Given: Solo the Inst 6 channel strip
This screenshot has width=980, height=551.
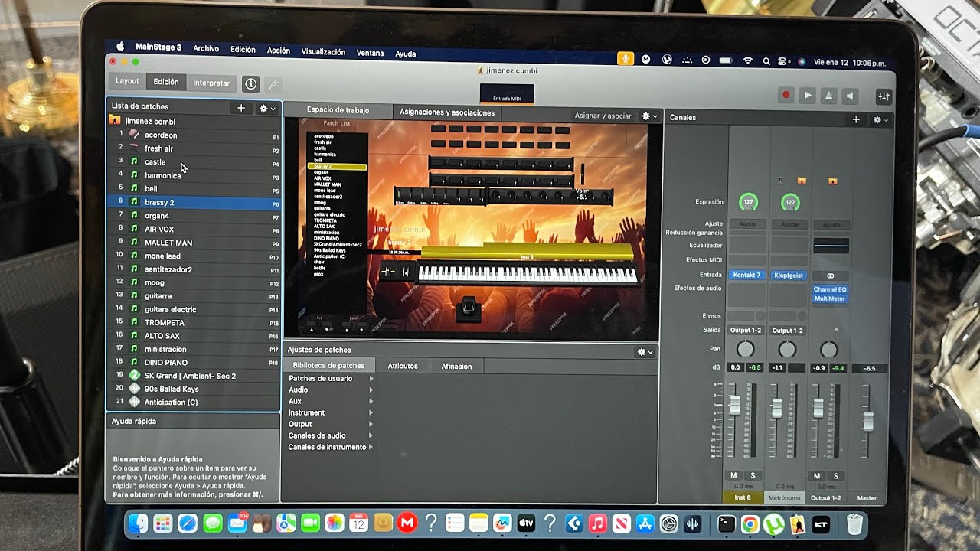Looking at the screenshot, I should (753, 476).
